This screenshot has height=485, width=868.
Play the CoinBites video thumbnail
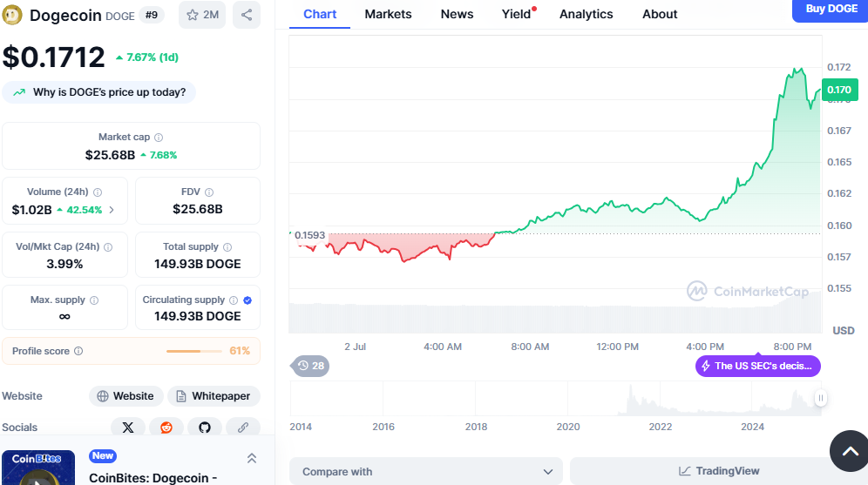(38, 468)
